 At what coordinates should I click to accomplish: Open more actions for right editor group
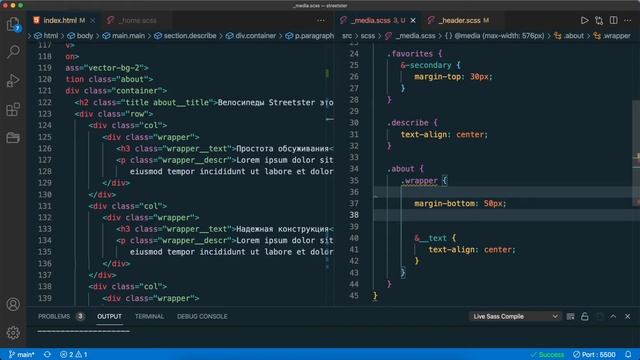coord(628,20)
